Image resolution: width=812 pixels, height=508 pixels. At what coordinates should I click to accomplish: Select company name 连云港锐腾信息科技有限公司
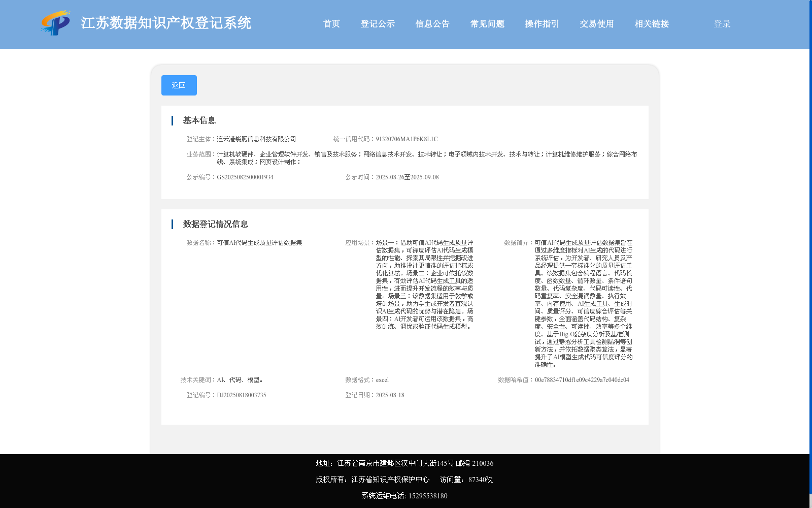[x=256, y=139]
